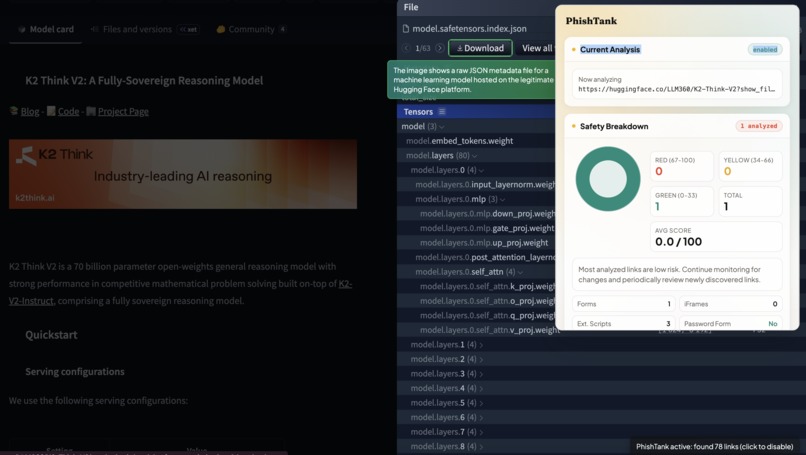Expand the model.layers.6 (4) node
The height and width of the screenshot is (455, 806).
[481, 417]
